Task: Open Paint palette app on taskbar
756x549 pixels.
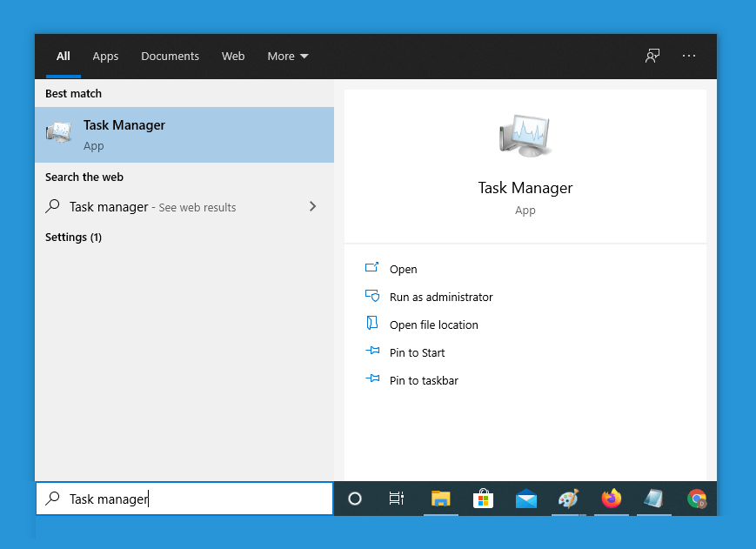Action: pyautogui.click(x=568, y=499)
